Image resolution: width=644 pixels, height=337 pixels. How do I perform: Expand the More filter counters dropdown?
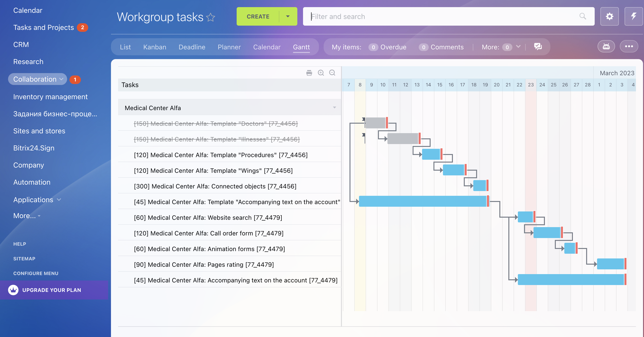pyautogui.click(x=518, y=47)
